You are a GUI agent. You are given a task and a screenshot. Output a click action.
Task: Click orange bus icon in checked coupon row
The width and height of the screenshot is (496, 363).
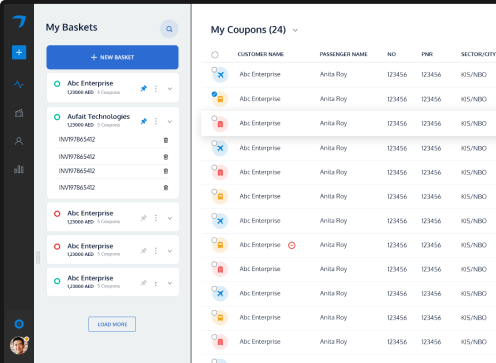pyautogui.click(x=220, y=99)
